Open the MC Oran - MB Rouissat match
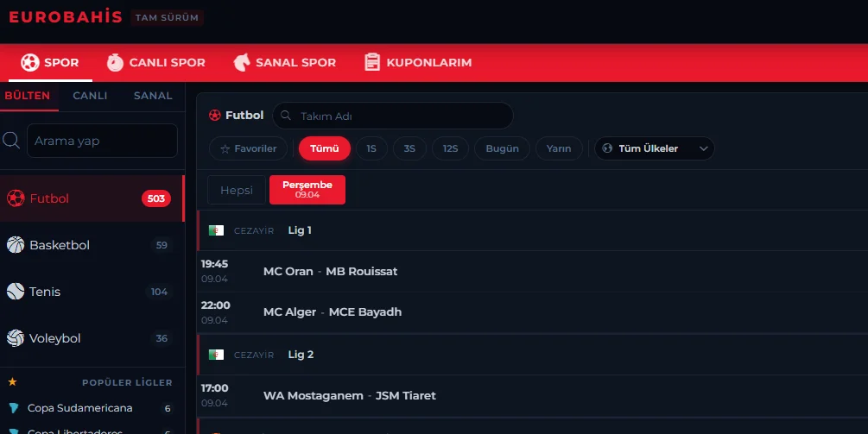The image size is (868, 434). point(330,271)
